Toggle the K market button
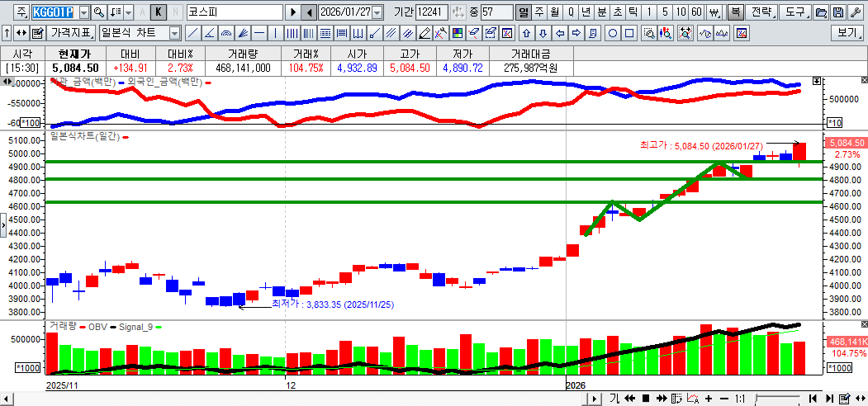The height and width of the screenshot is (406, 868). [159, 12]
